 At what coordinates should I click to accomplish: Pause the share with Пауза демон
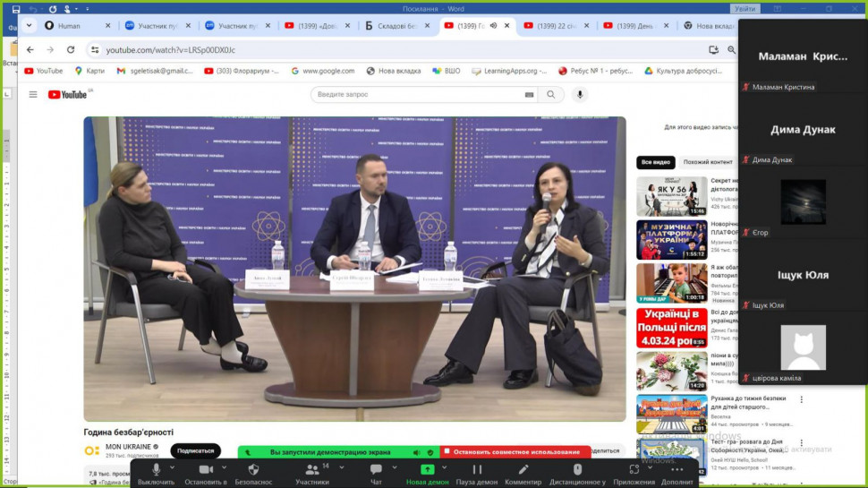pyautogui.click(x=477, y=475)
